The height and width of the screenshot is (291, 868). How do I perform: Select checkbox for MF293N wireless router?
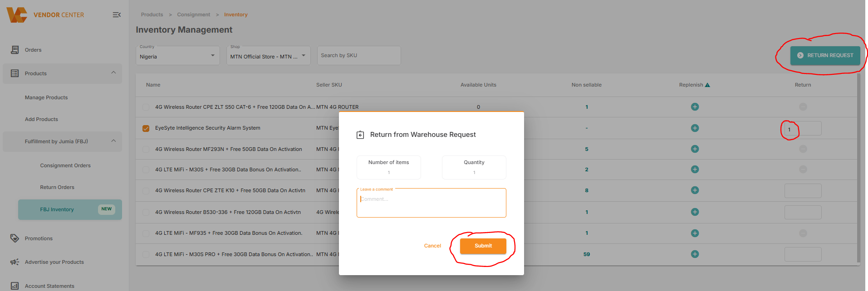tap(146, 149)
